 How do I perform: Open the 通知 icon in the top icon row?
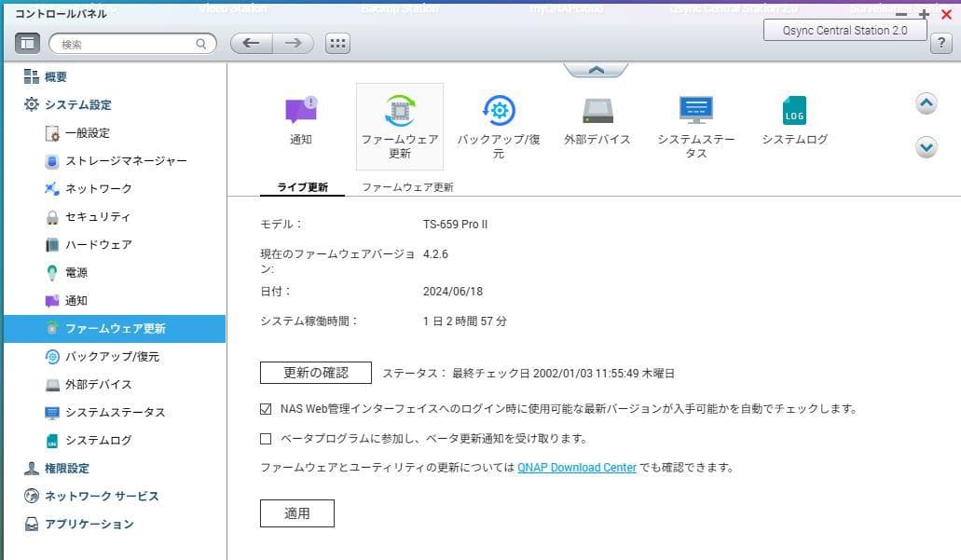pos(300,111)
